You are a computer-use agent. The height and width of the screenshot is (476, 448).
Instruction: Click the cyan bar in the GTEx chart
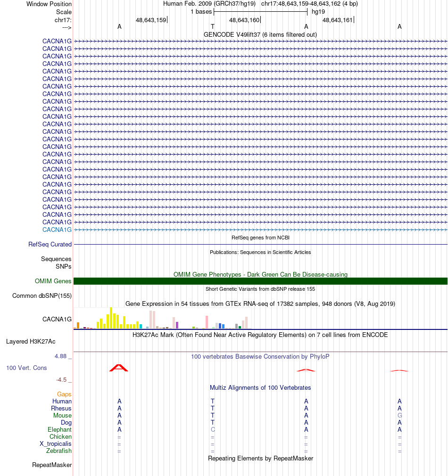pyautogui.click(x=141, y=326)
